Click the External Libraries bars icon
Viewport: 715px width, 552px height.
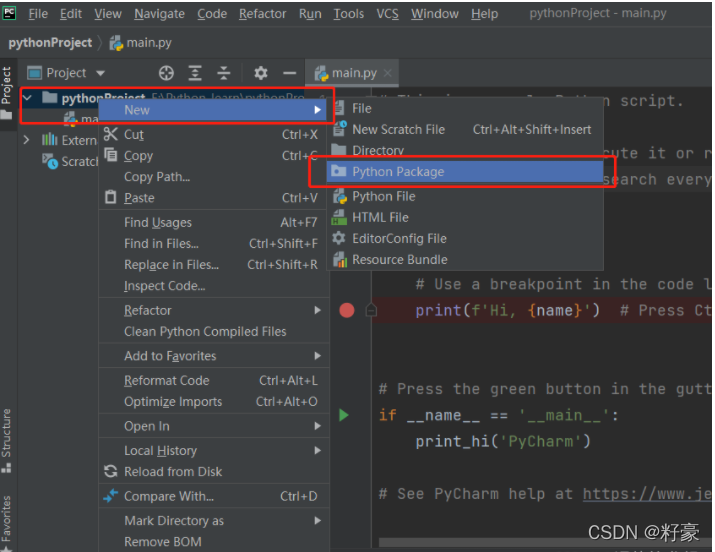(x=49, y=139)
